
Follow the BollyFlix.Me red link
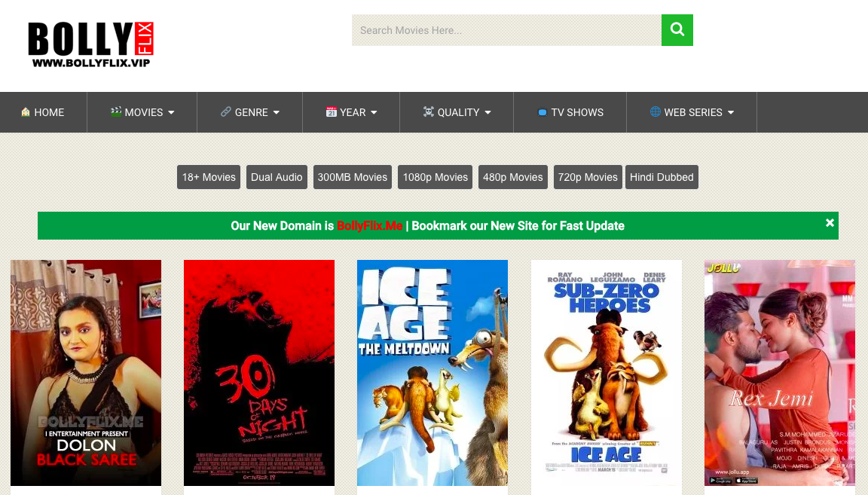(x=369, y=226)
